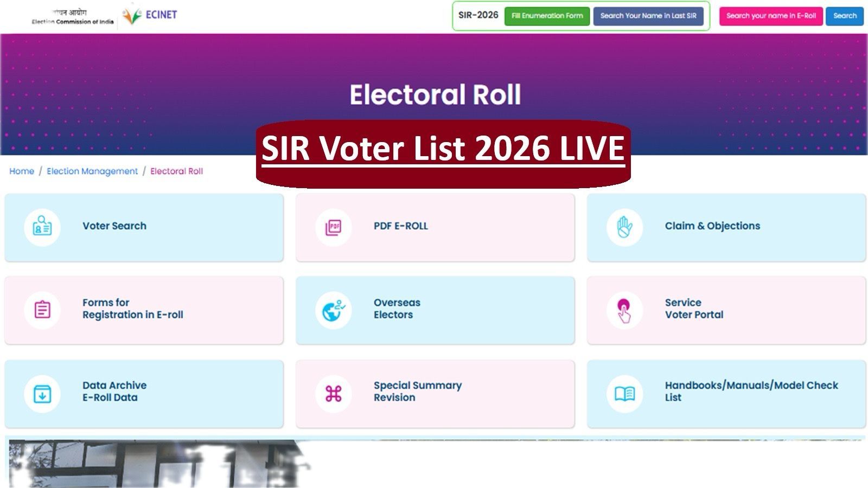Select the Forms for Registration clipboard icon
This screenshot has height=488, width=868.
pyautogui.click(x=42, y=309)
